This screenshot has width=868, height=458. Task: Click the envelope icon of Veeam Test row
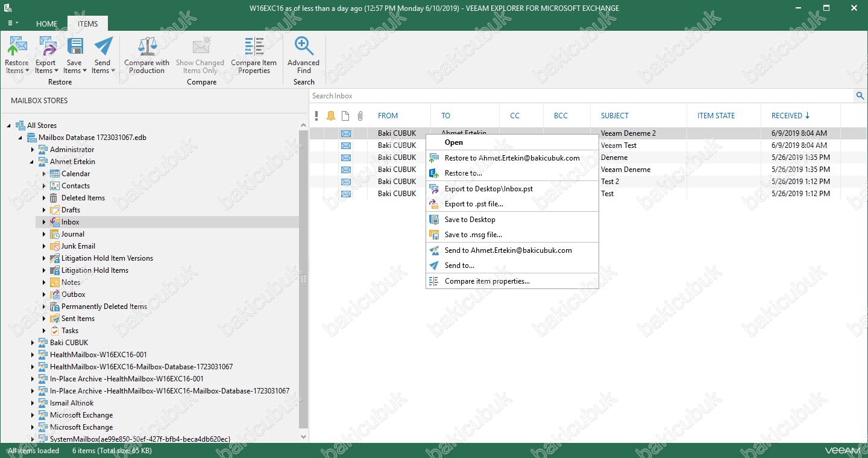[x=346, y=145]
